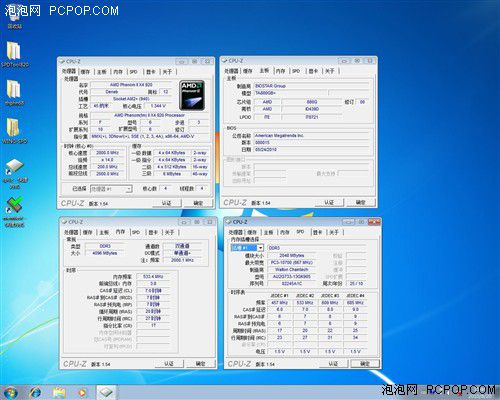
Task: Select the CPU-Z taskbar button
Action: [106, 392]
